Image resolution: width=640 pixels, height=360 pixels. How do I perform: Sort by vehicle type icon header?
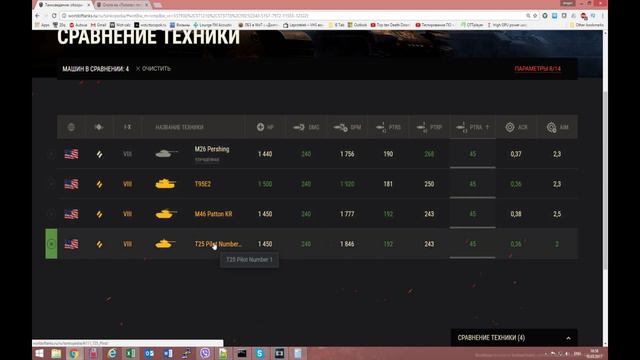(99, 127)
